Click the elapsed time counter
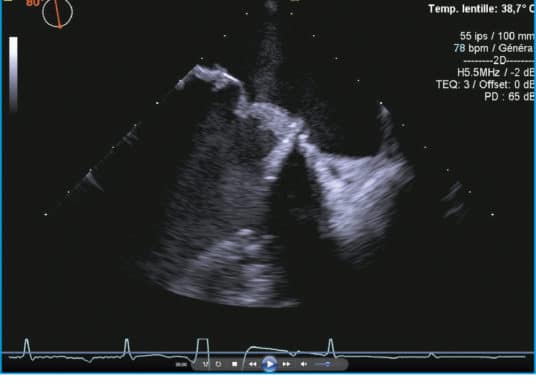Viewport: 536px width, 386px height. (182, 364)
